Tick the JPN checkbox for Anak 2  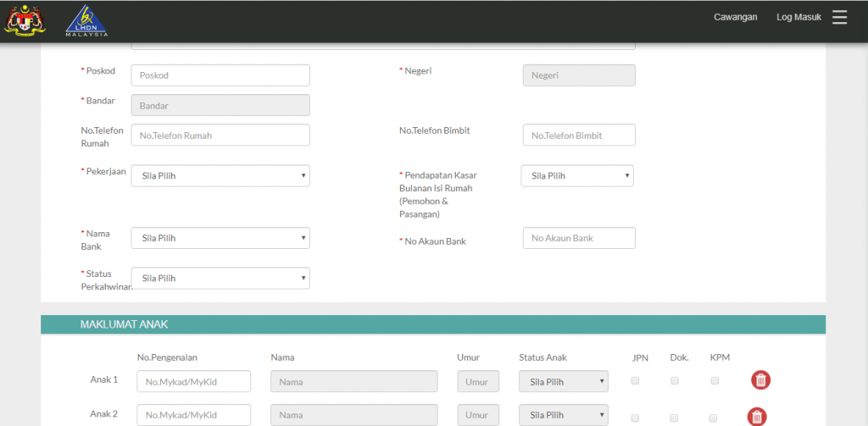point(635,418)
